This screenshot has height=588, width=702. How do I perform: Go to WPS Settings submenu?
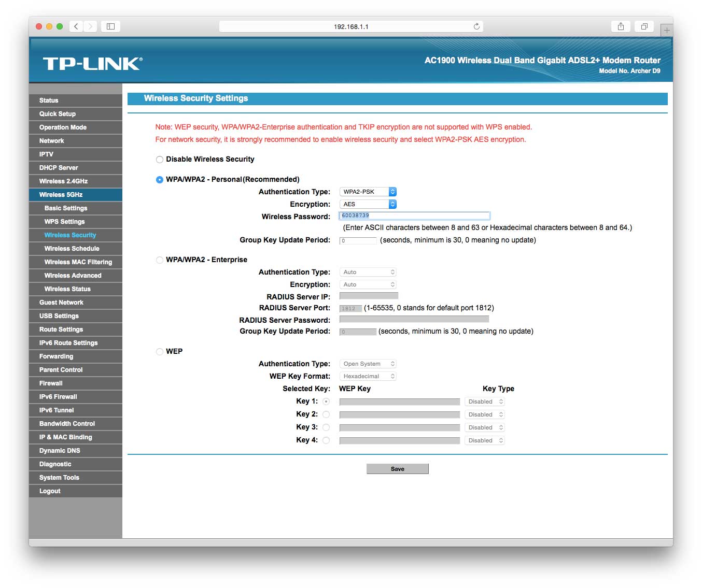coord(64,222)
